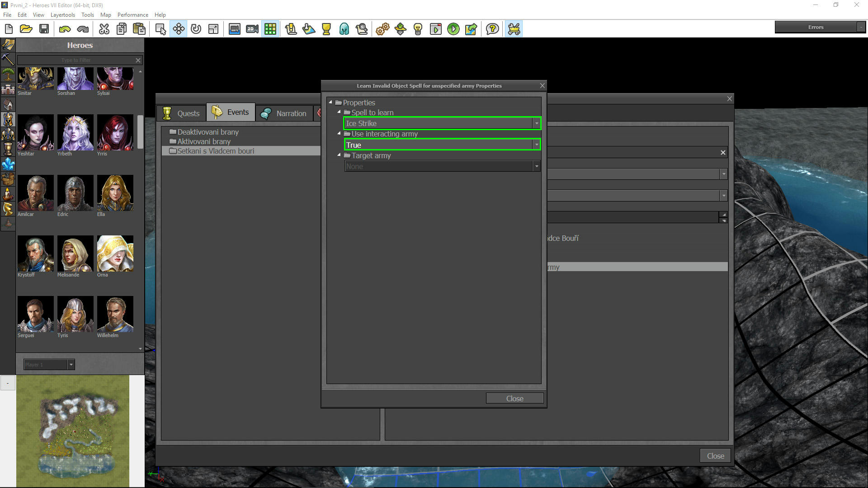Open the Errors dropdown arrow
Screen dimensions: 868x488
click(x=861, y=27)
